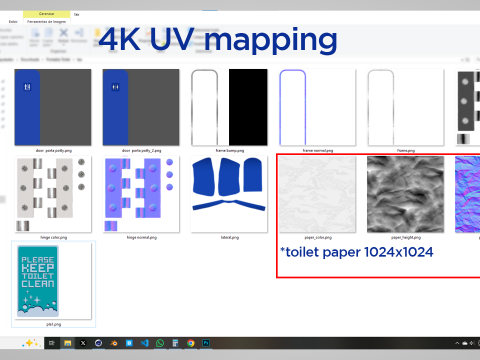Viewport: 480px width, 360px height.
Task: Click Portable Toilet in the address breadcrumb
Action: point(58,59)
